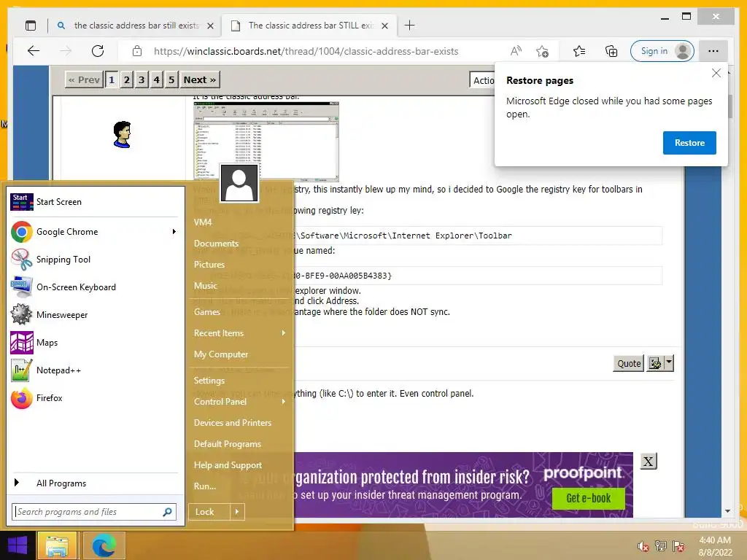Screen dimensions: 747x560
Task: Launch Notepad++ from Start menu
Action: coord(94,370)
